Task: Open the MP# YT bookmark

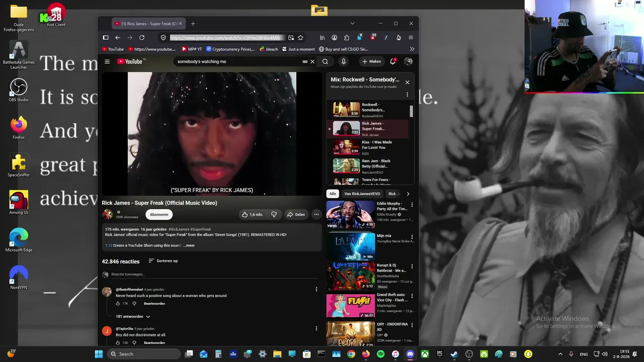Action: click(192, 49)
